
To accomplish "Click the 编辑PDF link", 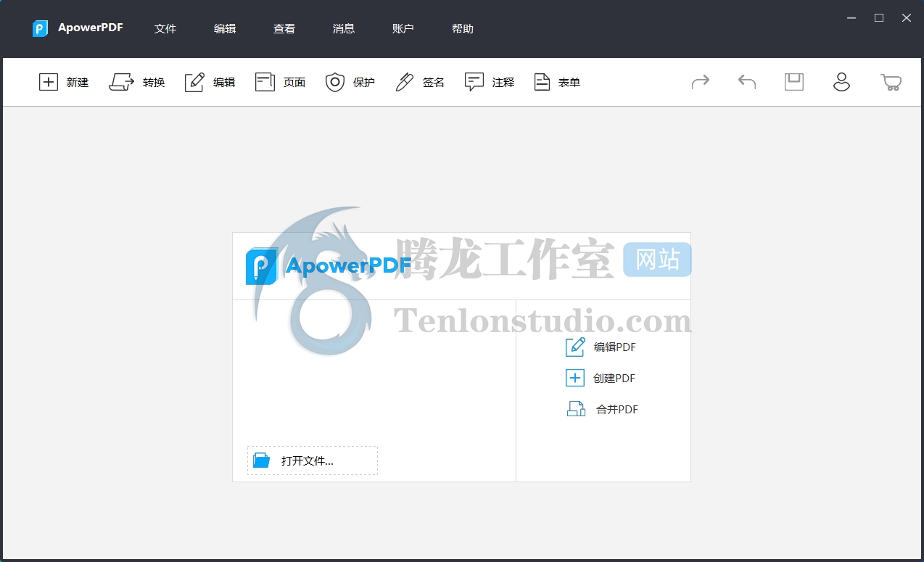I will pos(614,347).
